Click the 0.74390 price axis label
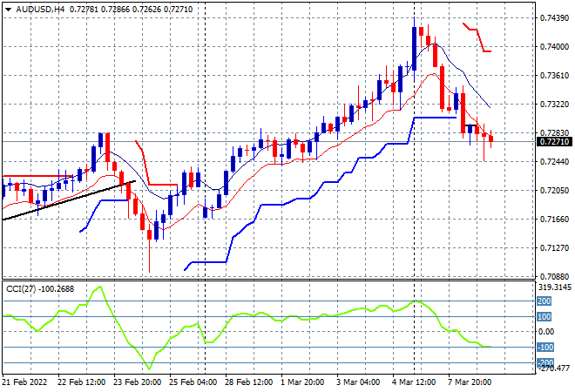 coord(554,18)
